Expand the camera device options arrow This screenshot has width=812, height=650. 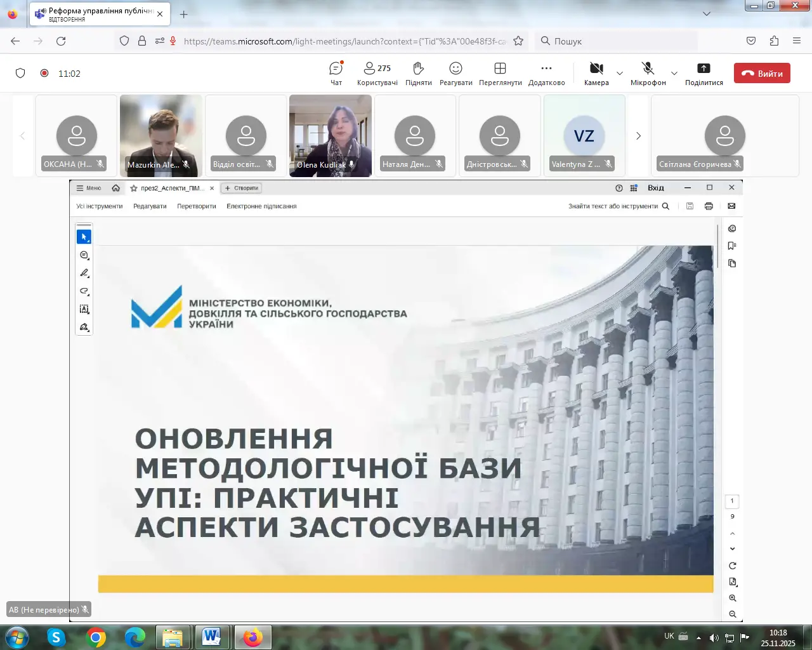620,73
